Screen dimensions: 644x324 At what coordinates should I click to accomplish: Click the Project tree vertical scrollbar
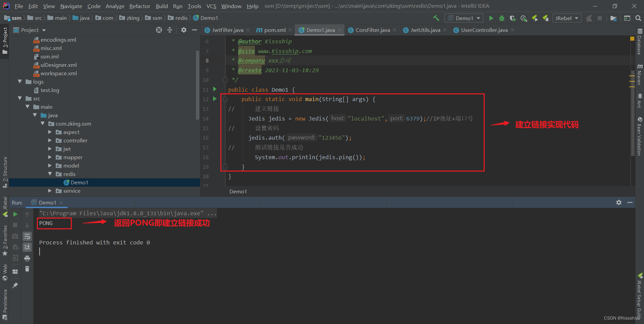(197, 85)
